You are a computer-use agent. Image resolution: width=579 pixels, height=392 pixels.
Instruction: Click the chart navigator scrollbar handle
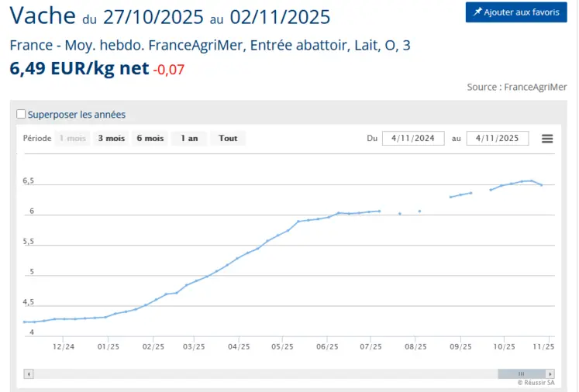point(521,373)
